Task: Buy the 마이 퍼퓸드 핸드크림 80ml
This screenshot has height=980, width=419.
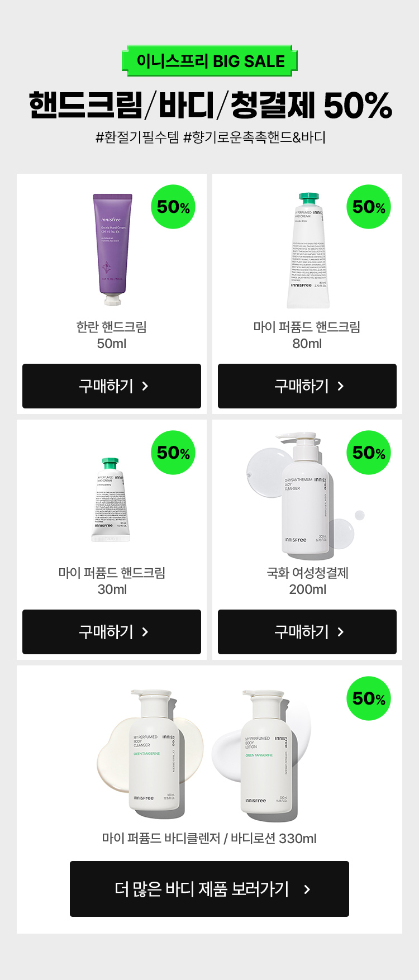Action: 307,386
